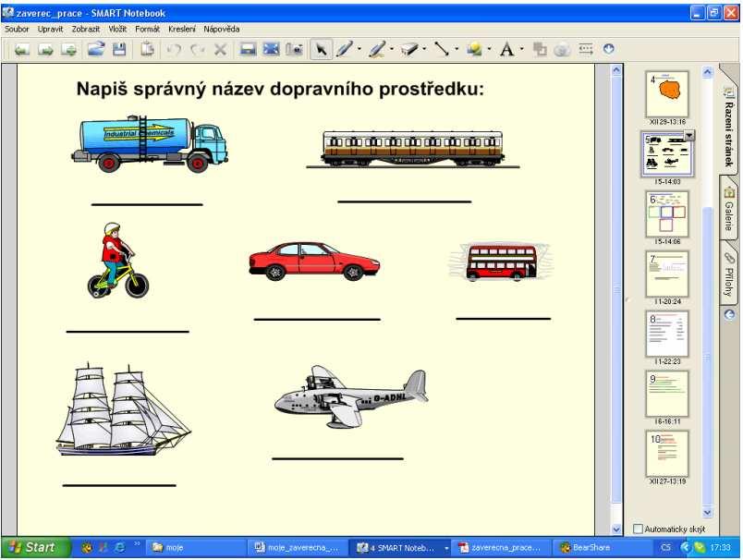Go to next page arrow

coord(45,49)
